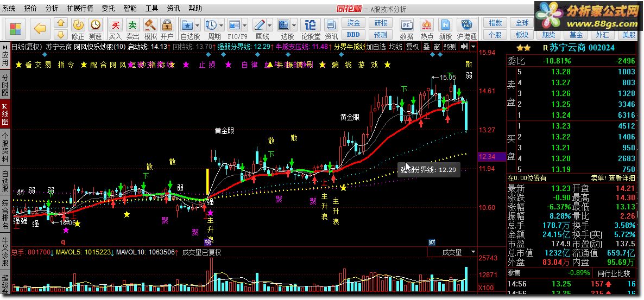Click the 加自选 button
The image size is (644, 300).
coord(376,47)
